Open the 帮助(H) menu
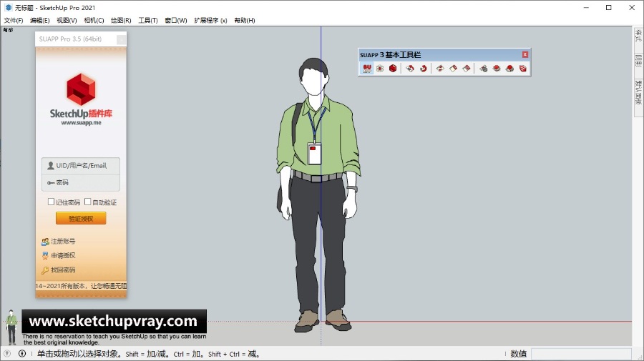 [245, 20]
